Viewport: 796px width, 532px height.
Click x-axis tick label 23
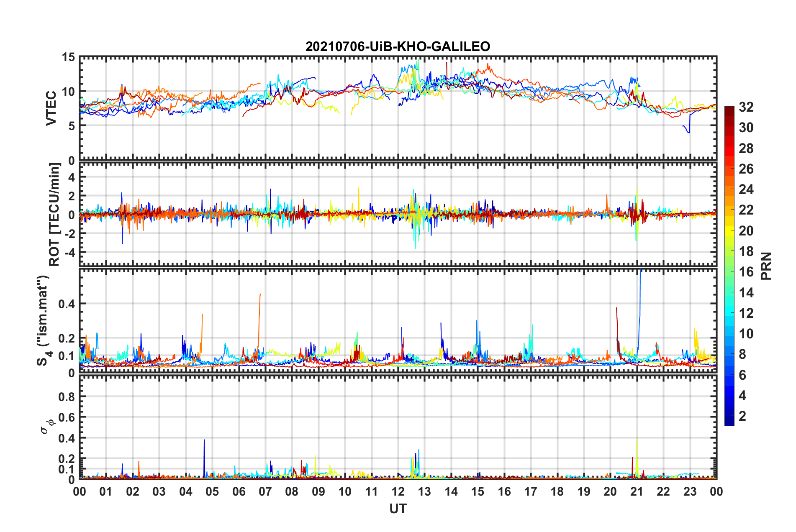tap(690, 491)
